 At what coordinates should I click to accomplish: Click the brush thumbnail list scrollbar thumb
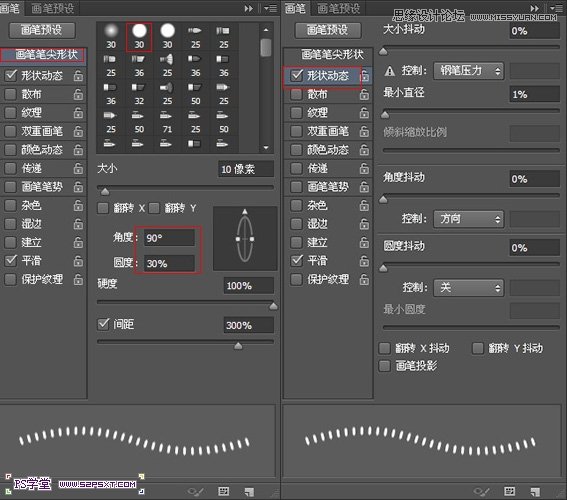[x=266, y=47]
